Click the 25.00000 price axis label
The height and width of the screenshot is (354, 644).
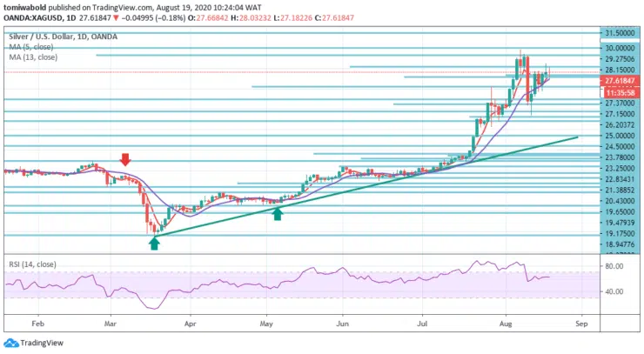coord(618,136)
